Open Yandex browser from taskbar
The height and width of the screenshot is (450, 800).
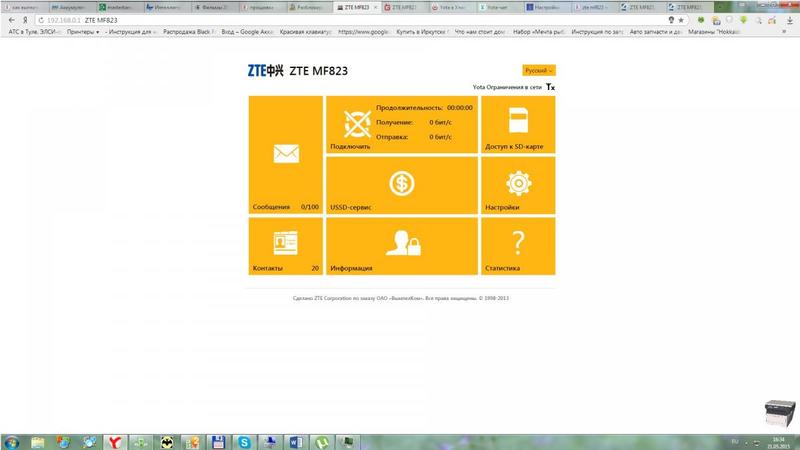pyautogui.click(x=115, y=442)
